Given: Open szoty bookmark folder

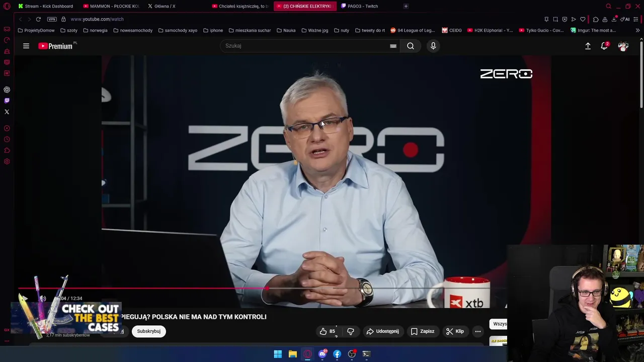Looking at the screenshot, I should [x=69, y=30].
